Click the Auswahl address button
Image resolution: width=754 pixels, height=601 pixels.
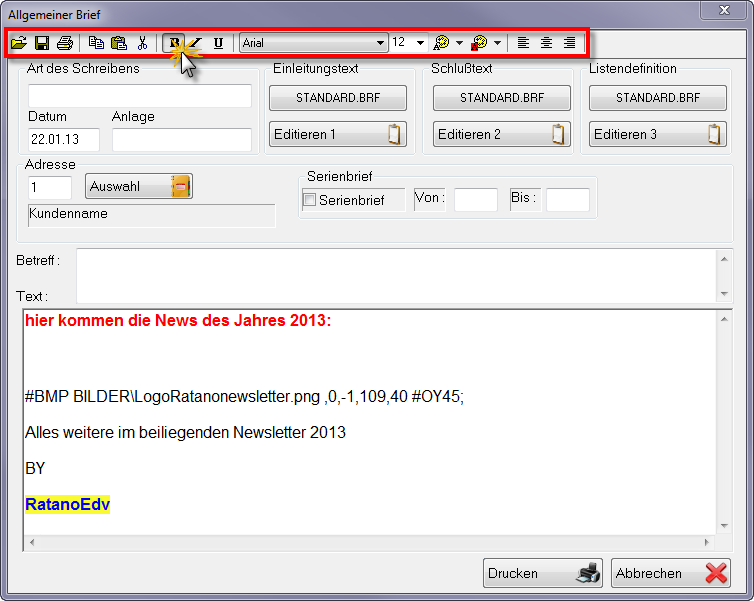[x=139, y=186]
